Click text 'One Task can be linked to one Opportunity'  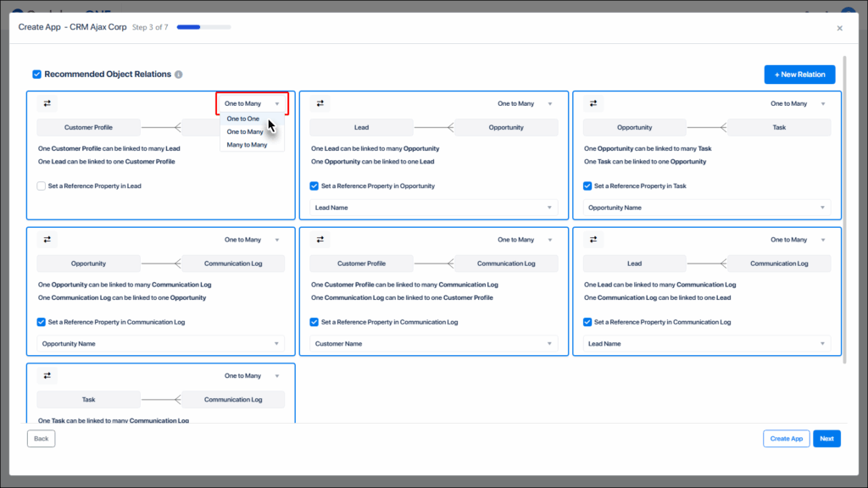pyautogui.click(x=645, y=162)
